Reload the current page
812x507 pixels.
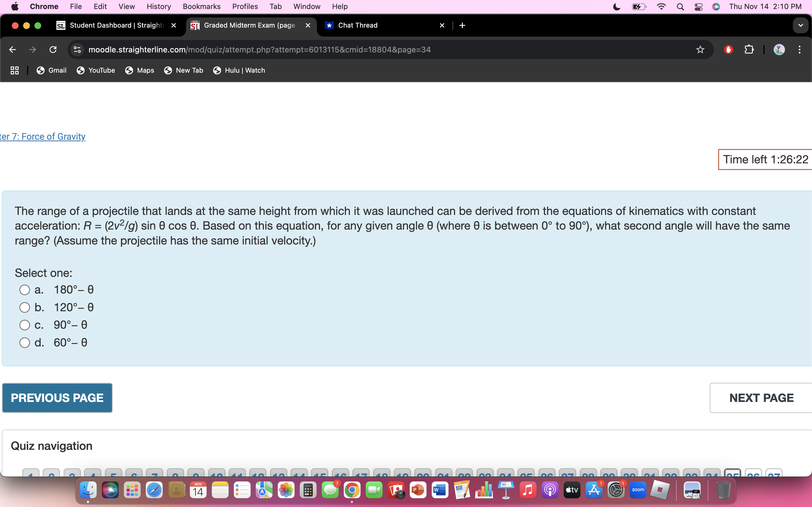tap(53, 49)
